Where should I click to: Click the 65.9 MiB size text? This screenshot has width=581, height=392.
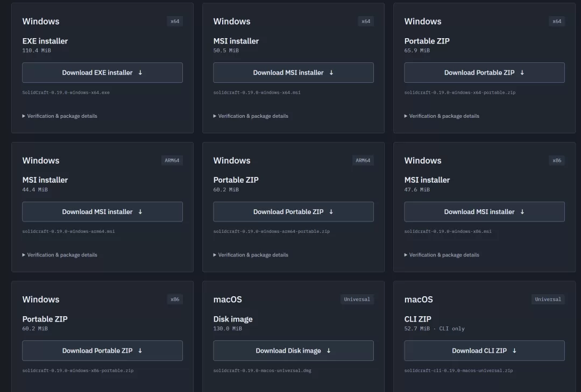417,51
